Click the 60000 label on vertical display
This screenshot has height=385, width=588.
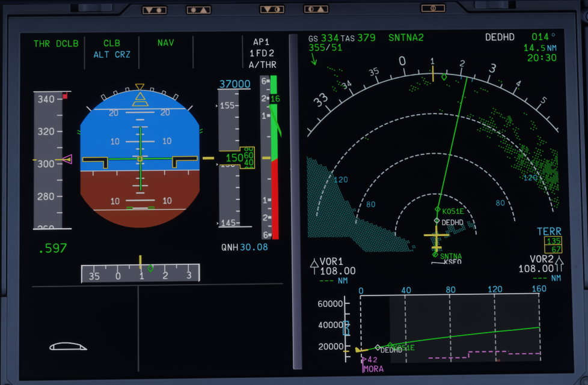(331, 304)
